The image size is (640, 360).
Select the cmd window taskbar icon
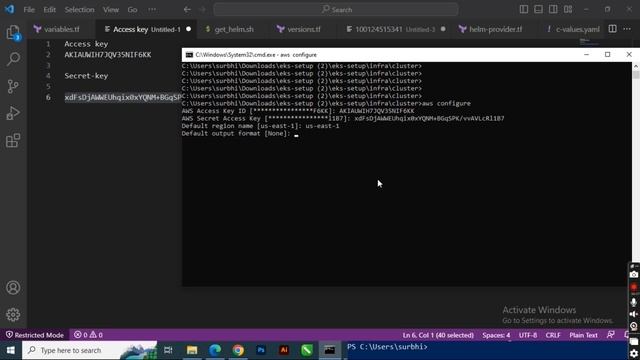click(330, 350)
